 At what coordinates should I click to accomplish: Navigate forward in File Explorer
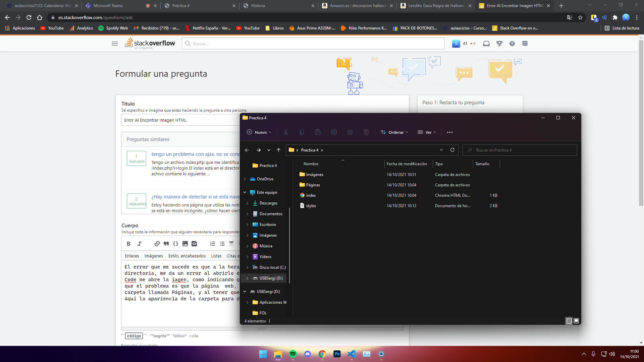[259, 150]
